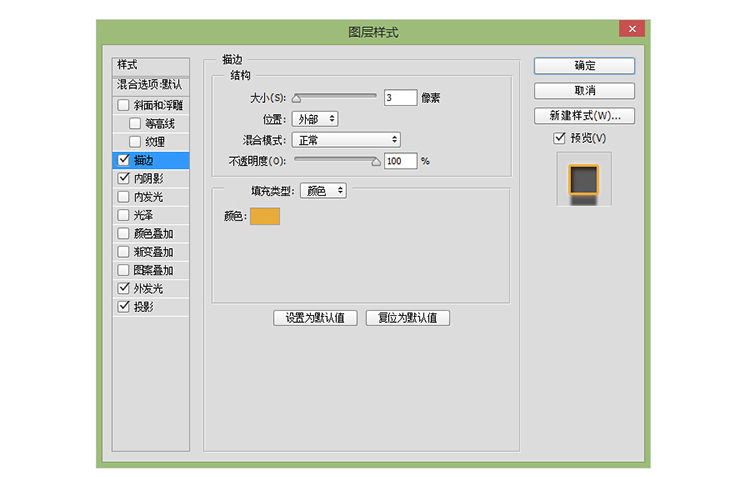The image size is (750, 477).
Task: Click the 取消 button
Action: click(584, 91)
